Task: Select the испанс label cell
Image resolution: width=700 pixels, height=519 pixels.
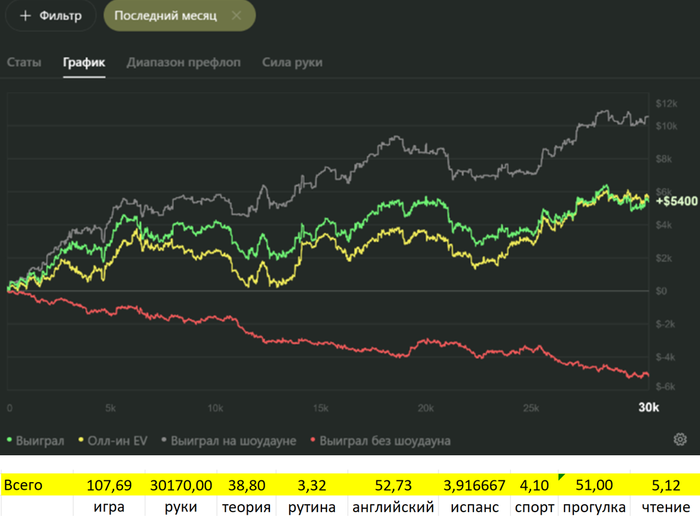Action: tap(474, 507)
